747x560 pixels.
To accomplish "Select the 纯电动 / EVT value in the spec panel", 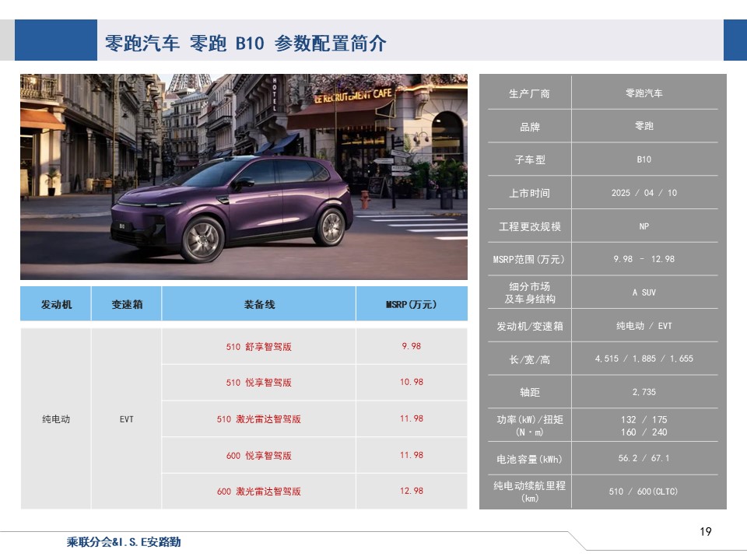I will [644, 326].
